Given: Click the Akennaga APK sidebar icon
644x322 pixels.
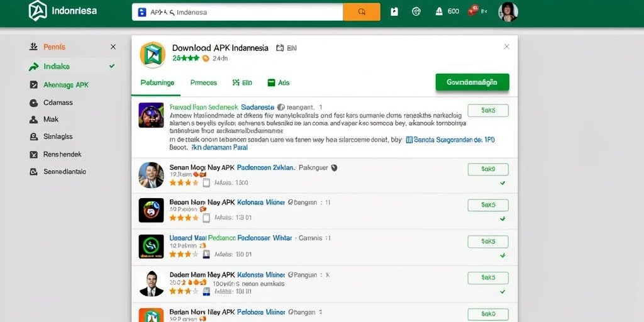Looking at the screenshot, I should 34,85.
